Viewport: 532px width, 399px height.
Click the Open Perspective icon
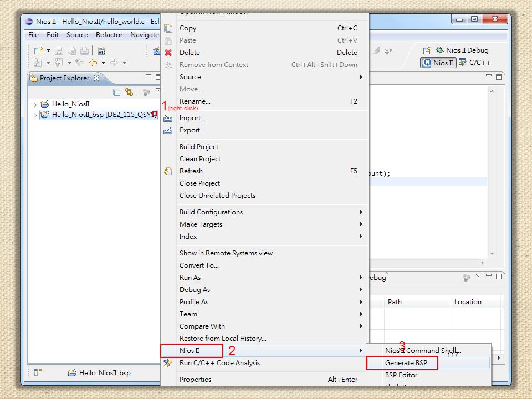pyautogui.click(x=427, y=50)
